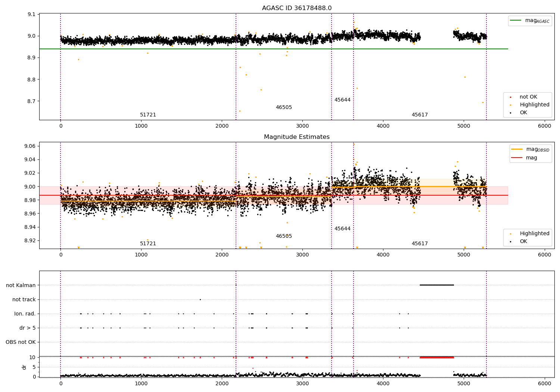Screen dimensions: 560x392
Task: Click y-tick 8.7 on the top plot
Action: click(31, 101)
